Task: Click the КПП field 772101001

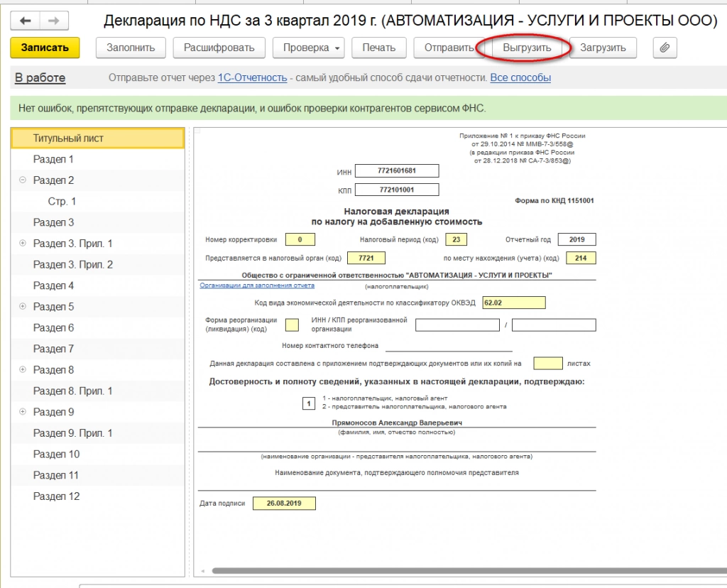Action: point(397,190)
